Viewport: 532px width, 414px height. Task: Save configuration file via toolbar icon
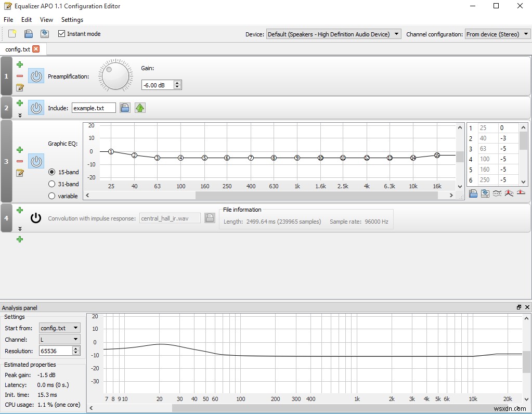tap(44, 34)
